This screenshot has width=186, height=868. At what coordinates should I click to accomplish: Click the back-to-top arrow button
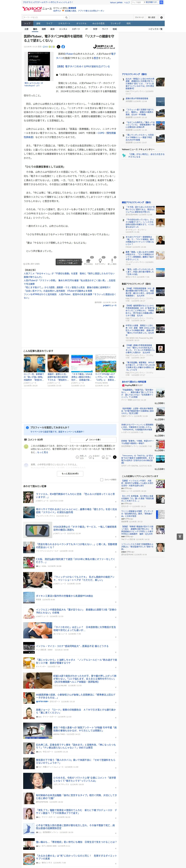coord(180,537)
